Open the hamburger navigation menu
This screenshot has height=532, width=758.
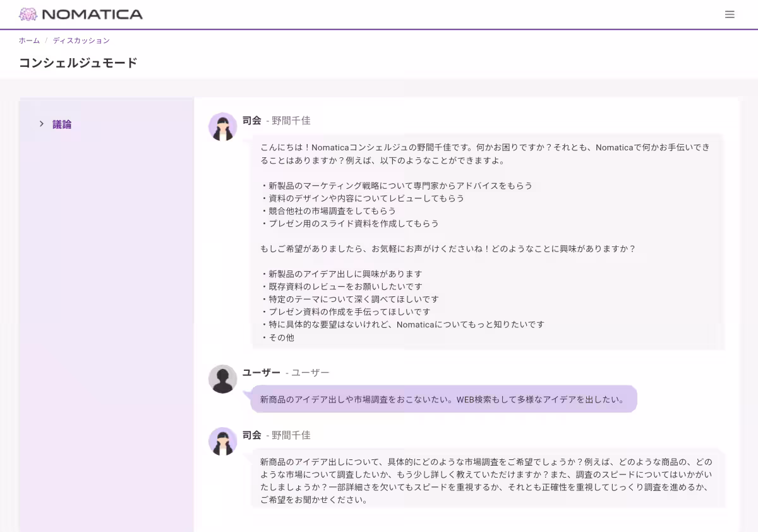point(730,14)
